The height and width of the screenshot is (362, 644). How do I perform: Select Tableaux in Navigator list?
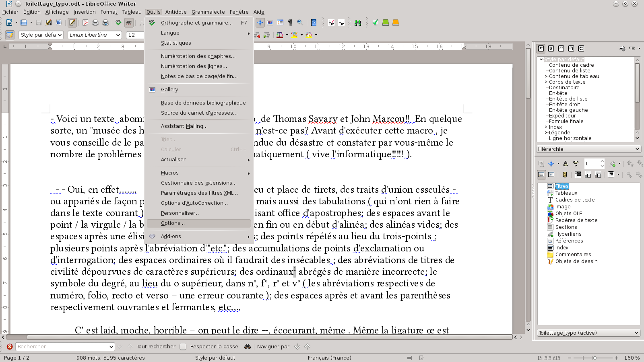pos(566,193)
